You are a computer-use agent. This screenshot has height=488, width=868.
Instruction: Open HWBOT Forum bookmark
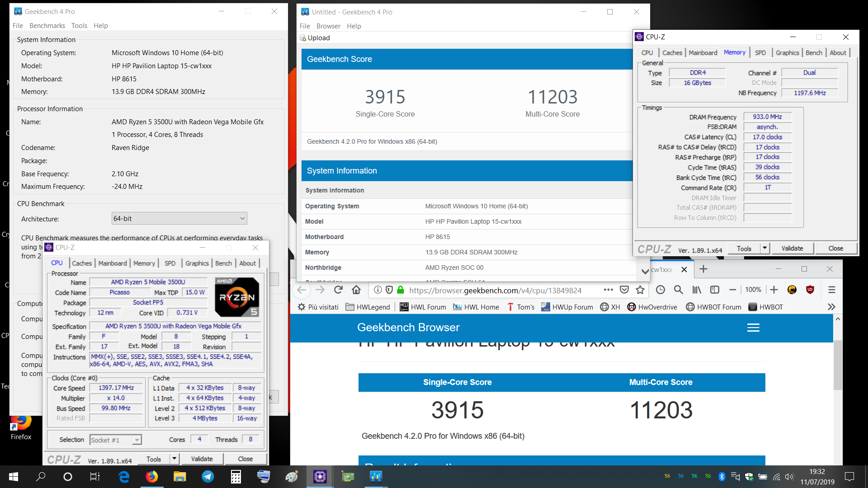pos(713,307)
